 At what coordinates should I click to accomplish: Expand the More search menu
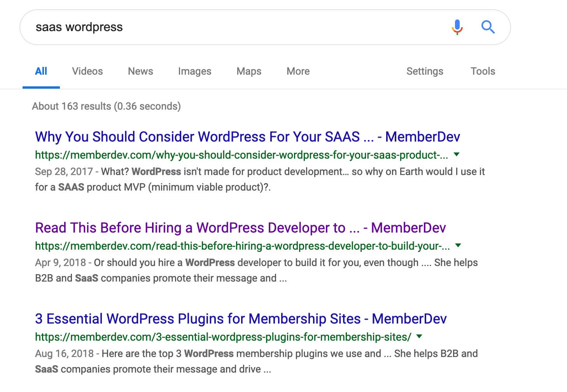tap(298, 71)
